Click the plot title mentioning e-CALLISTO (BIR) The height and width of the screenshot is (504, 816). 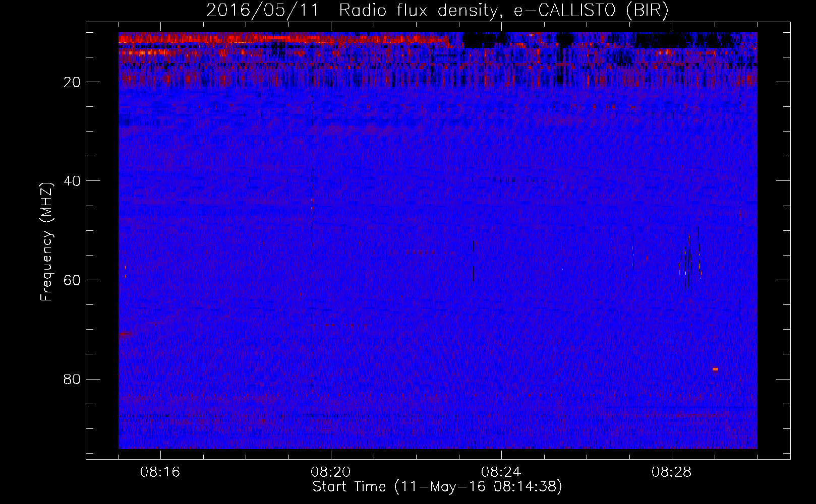437,10
